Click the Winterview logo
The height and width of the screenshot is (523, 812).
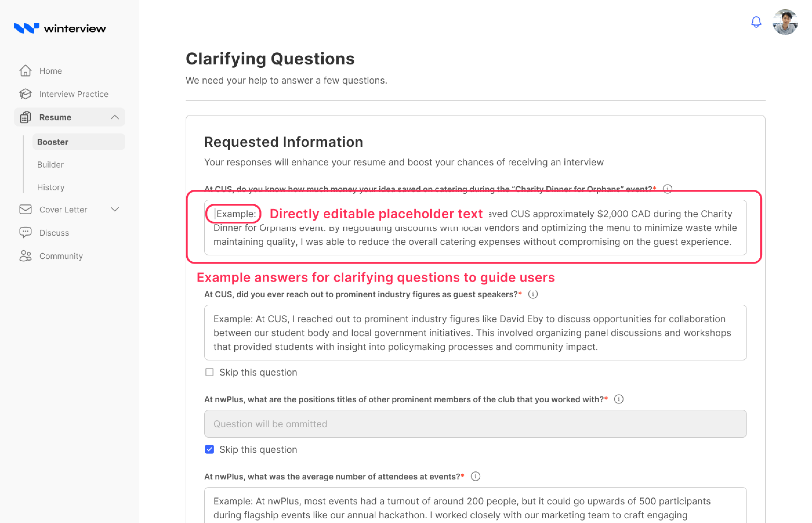[60, 28]
